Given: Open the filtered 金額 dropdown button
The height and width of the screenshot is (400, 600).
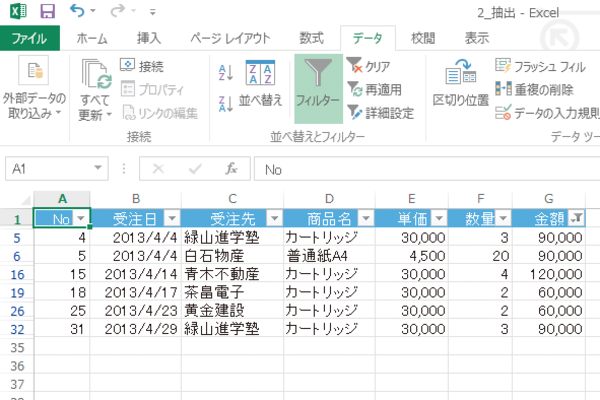Looking at the screenshot, I should (576, 219).
